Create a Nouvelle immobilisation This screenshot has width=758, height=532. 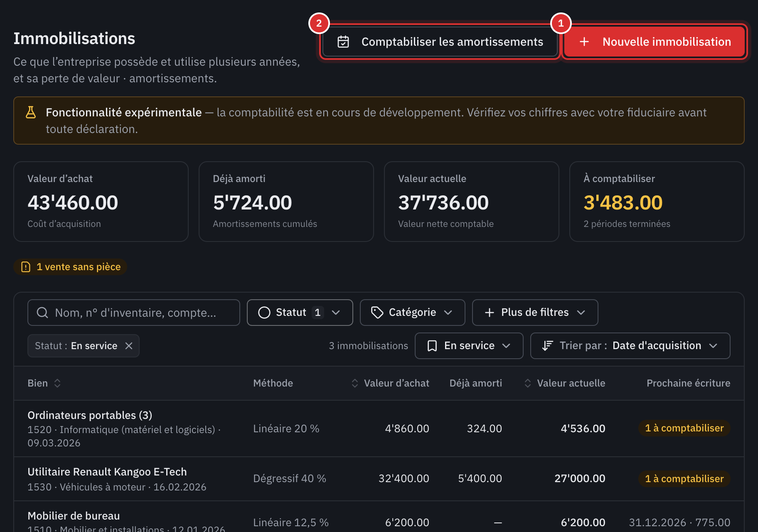tap(655, 42)
